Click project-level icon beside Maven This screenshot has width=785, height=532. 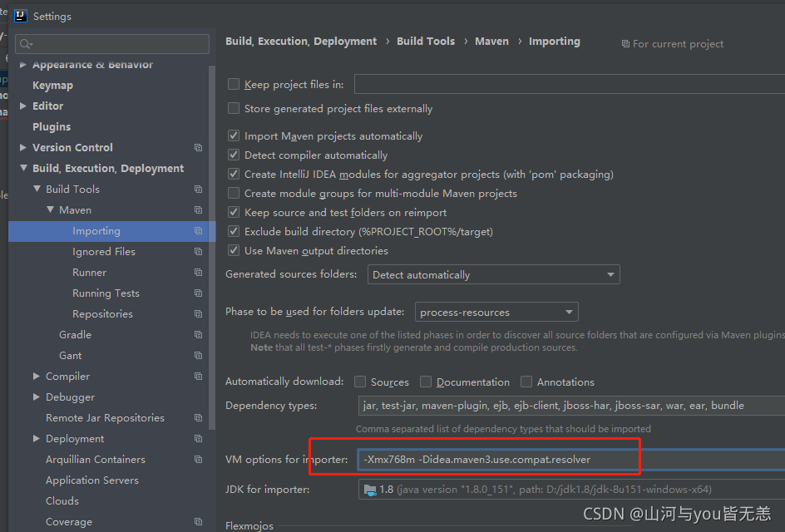198,210
